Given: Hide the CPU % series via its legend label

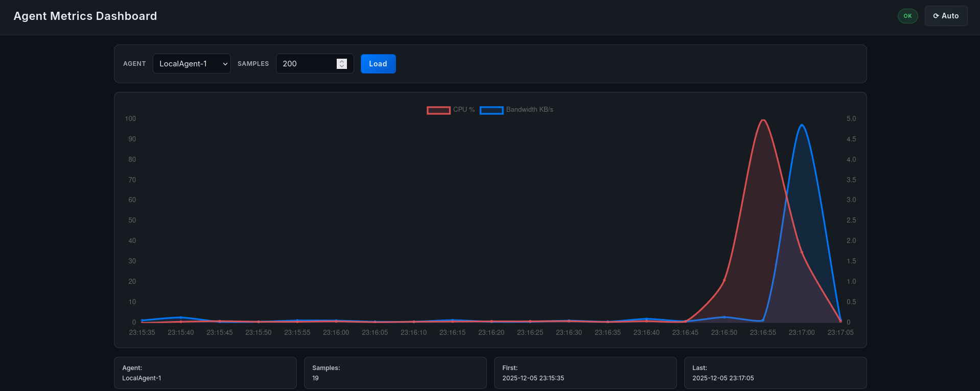Looking at the screenshot, I should click(x=464, y=110).
